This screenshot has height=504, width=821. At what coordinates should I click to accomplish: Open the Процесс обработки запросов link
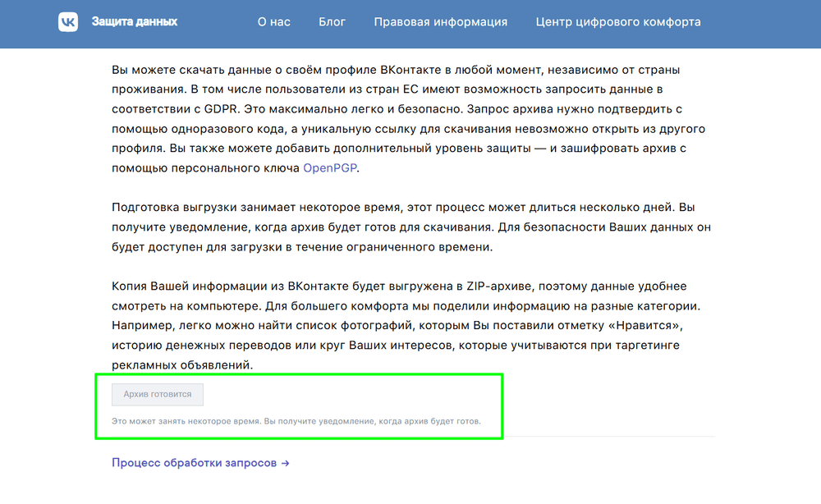(200, 463)
